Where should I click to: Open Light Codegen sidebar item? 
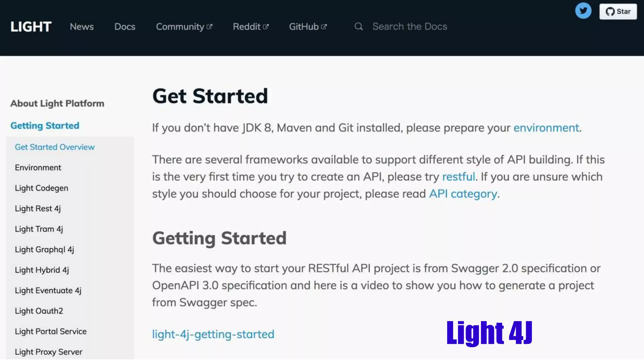point(42,188)
